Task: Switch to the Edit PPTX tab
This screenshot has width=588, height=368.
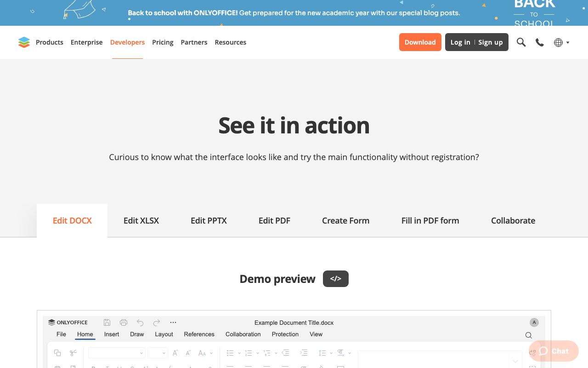Action: (x=209, y=221)
